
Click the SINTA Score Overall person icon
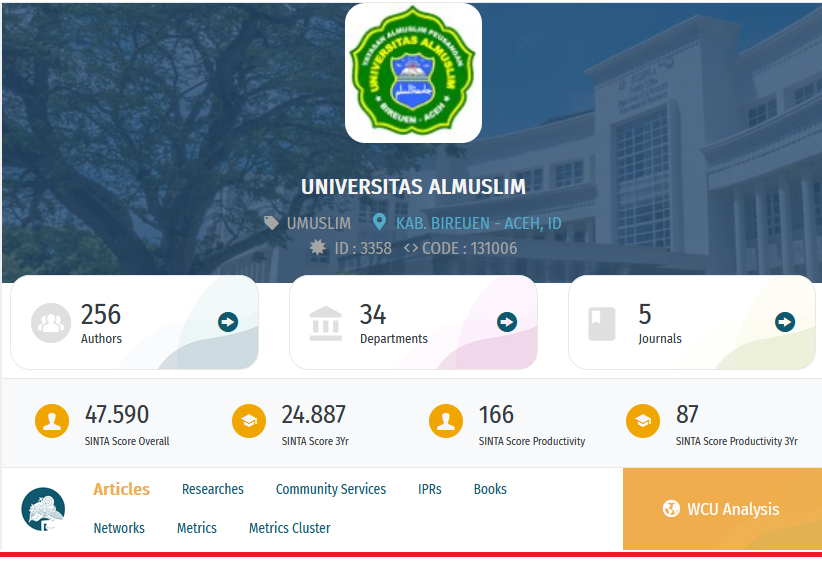[52, 421]
